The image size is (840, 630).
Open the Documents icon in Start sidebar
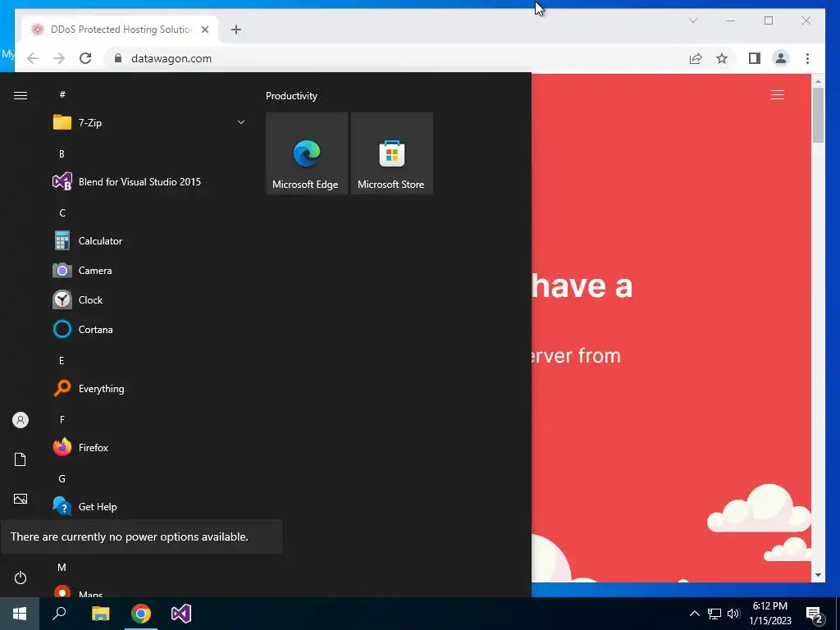click(21, 459)
